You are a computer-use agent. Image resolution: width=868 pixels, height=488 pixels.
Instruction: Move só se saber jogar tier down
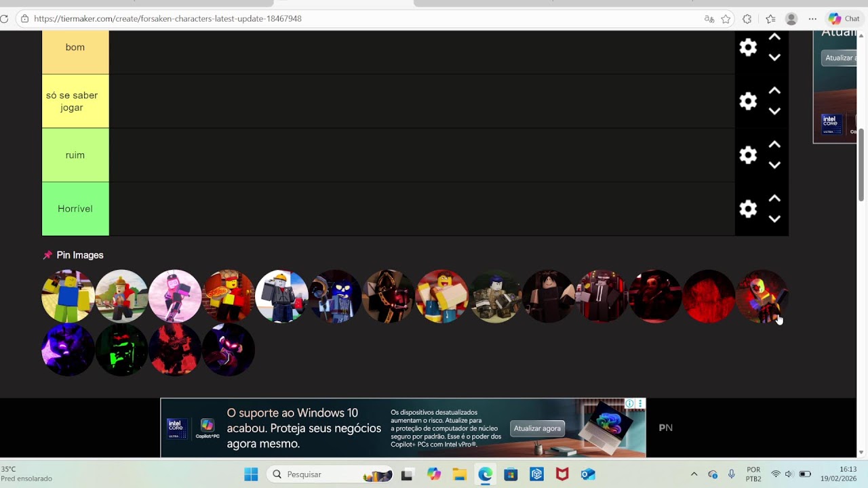[x=774, y=111]
